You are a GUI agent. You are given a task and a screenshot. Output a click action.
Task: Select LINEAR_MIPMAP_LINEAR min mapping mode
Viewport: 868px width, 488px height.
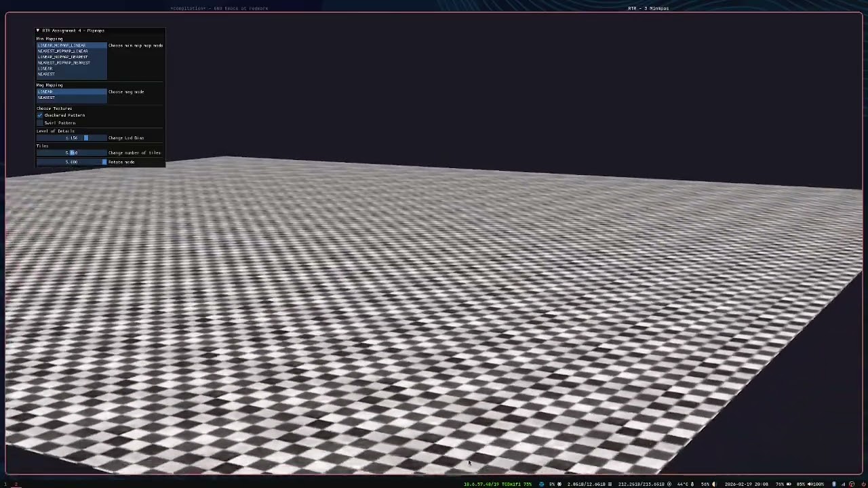point(72,45)
